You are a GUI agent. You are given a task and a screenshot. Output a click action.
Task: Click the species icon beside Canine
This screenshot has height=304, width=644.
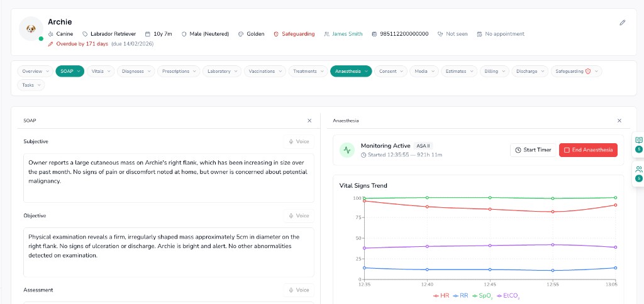[x=50, y=34]
